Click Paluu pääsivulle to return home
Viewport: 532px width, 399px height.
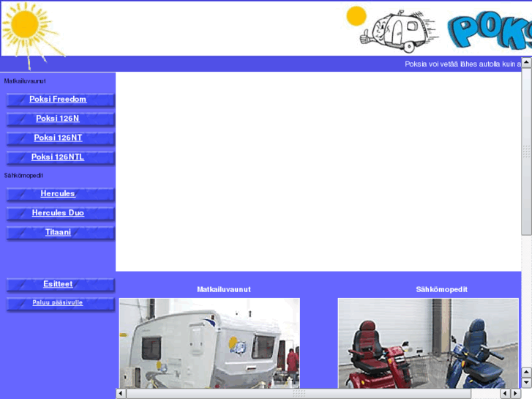tap(58, 302)
